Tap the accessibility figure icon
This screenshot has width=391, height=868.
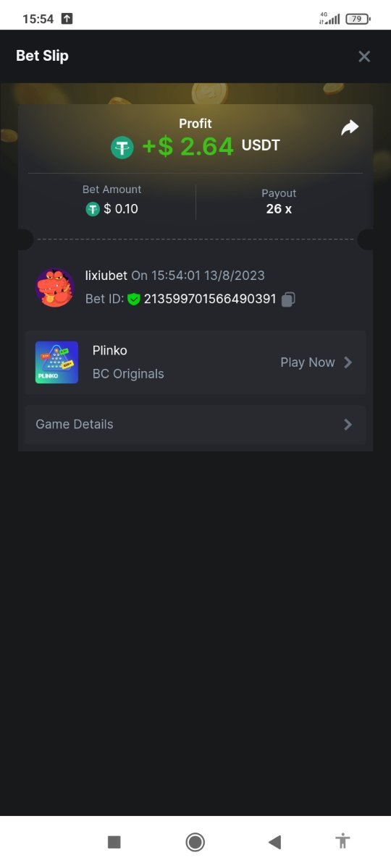click(342, 841)
